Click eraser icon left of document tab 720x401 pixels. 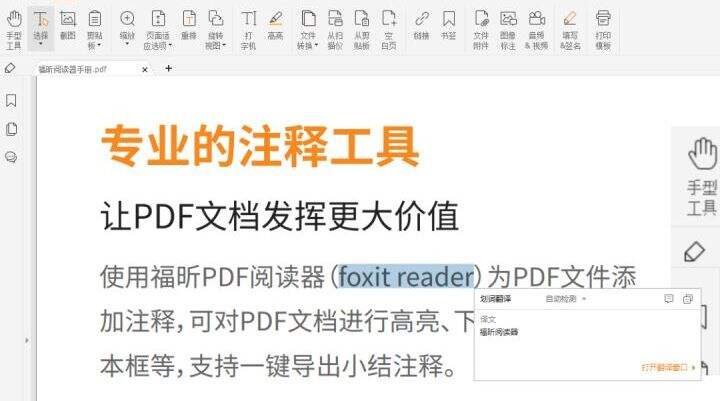(x=10, y=68)
